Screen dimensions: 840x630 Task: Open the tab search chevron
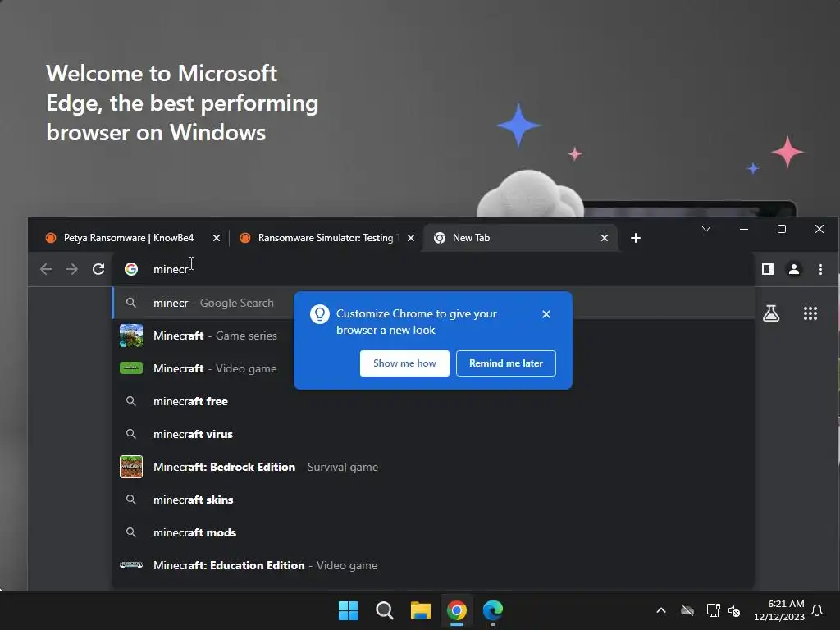pos(706,230)
